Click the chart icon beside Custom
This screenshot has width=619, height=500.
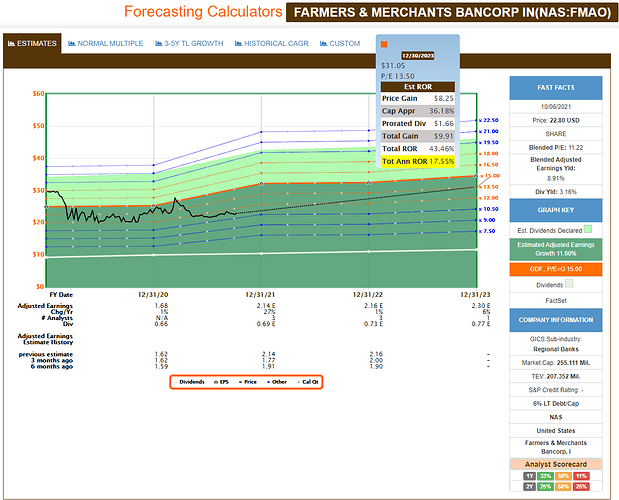(323, 43)
